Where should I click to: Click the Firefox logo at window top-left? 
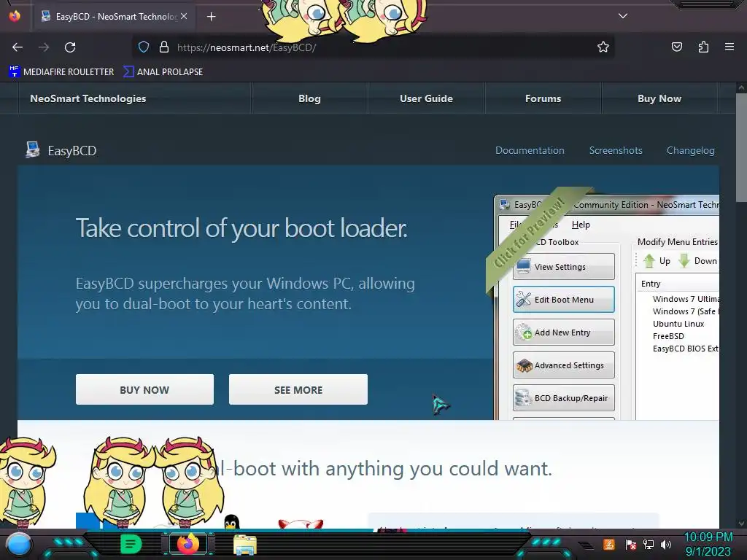tap(15, 16)
